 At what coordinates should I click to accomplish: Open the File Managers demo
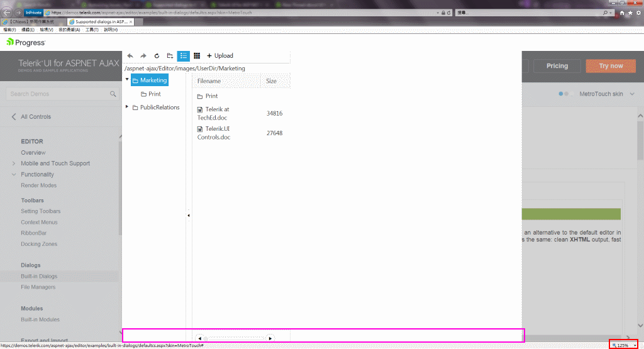coord(38,287)
